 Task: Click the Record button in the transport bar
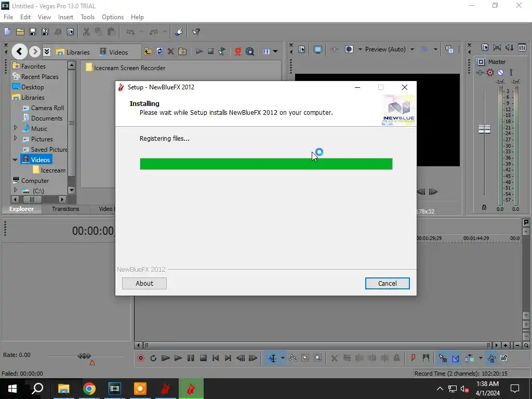(141, 358)
